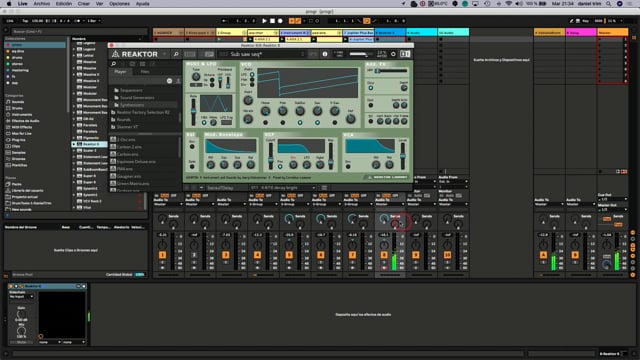Open the Audio To dropdown on track 4

coord(263,204)
